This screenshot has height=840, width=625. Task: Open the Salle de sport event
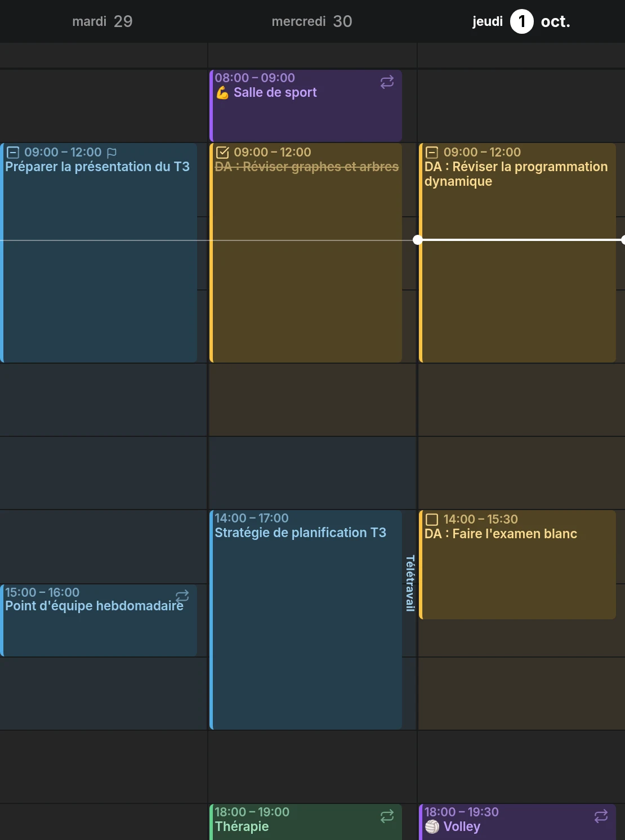pyautogui.click(x=306, y=106)
